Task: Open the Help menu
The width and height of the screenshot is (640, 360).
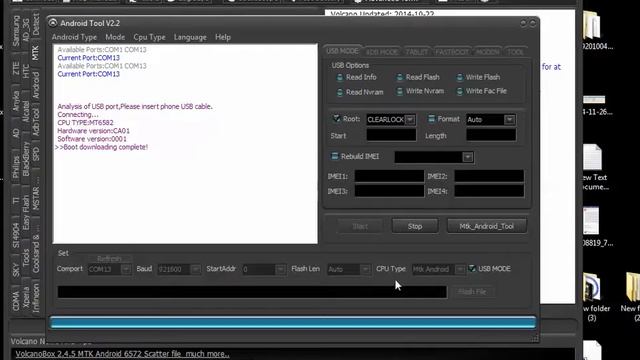Action: click(x=223, y=37)
